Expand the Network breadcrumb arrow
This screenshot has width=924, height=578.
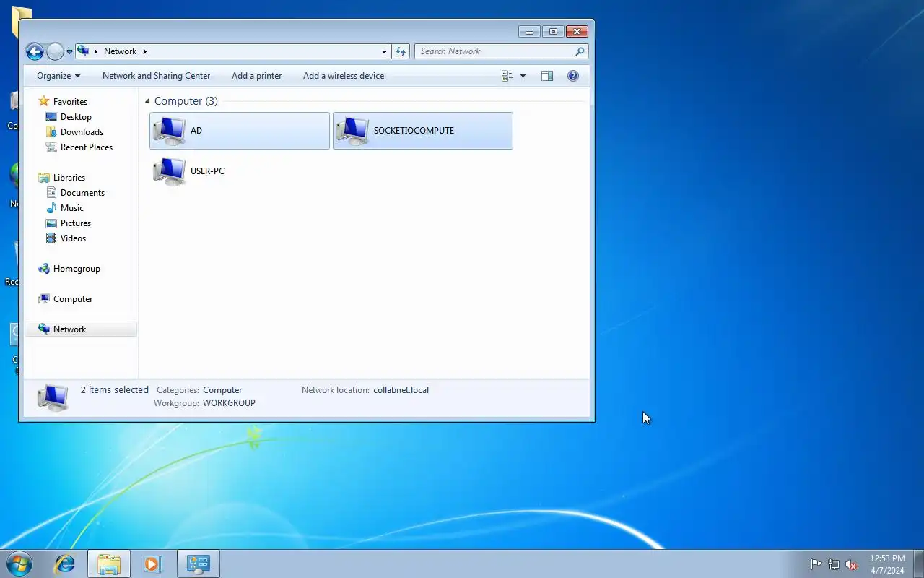click(144, 51)
